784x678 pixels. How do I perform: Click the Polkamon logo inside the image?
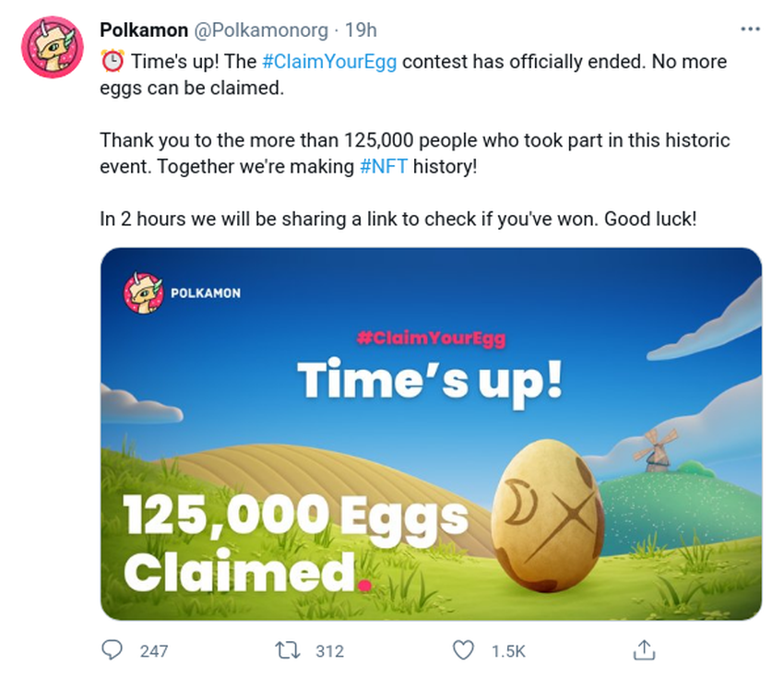[x=182, y=293]
